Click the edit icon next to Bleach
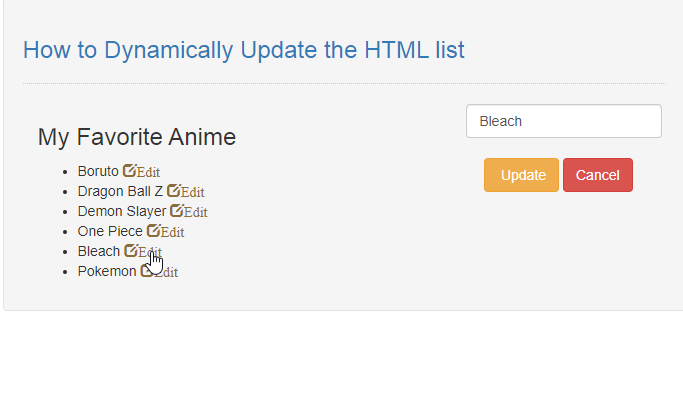 pyautogui.click(x=131, y=250)
